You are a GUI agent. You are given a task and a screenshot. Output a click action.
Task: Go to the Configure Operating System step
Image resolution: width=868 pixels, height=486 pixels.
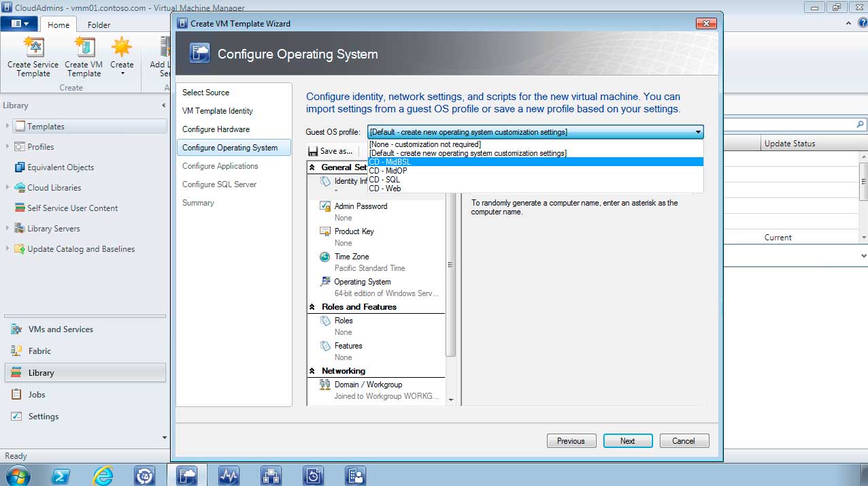[233, 148]
